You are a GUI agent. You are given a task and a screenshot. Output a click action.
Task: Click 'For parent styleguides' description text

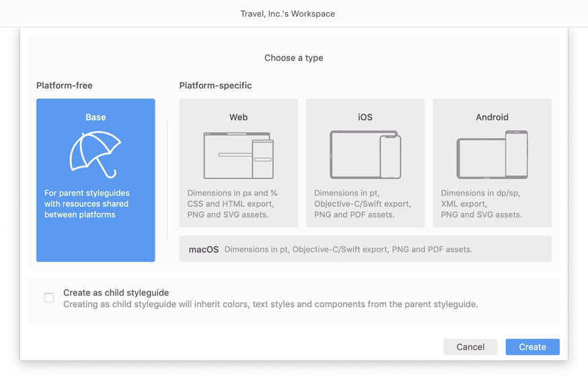(x=87, y=193)
